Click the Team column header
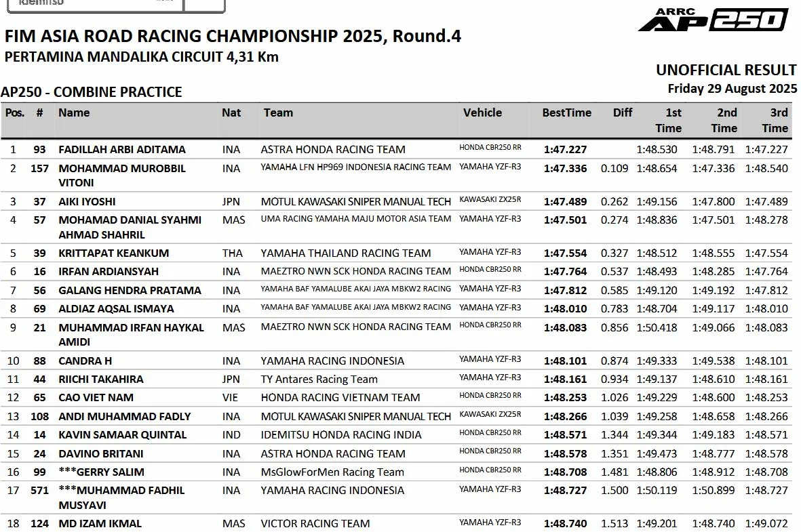The image size is (801, 532). coord(278,112)
